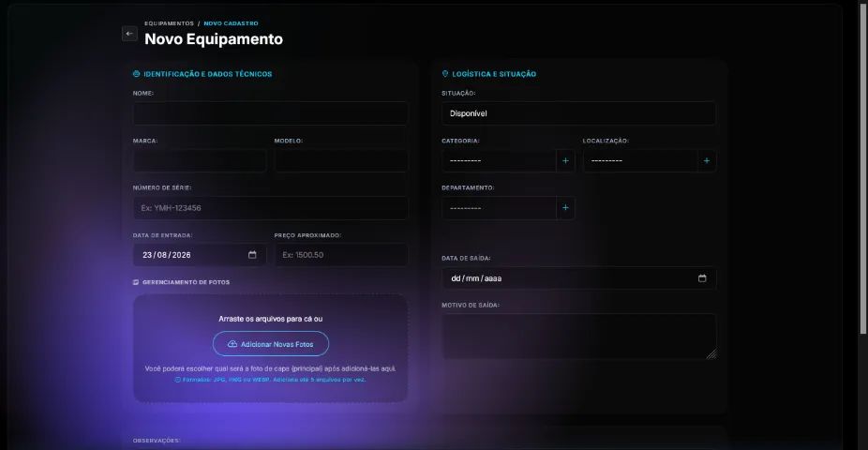
Task: Add a new Departamento with plus button
Action: (565, 208)
